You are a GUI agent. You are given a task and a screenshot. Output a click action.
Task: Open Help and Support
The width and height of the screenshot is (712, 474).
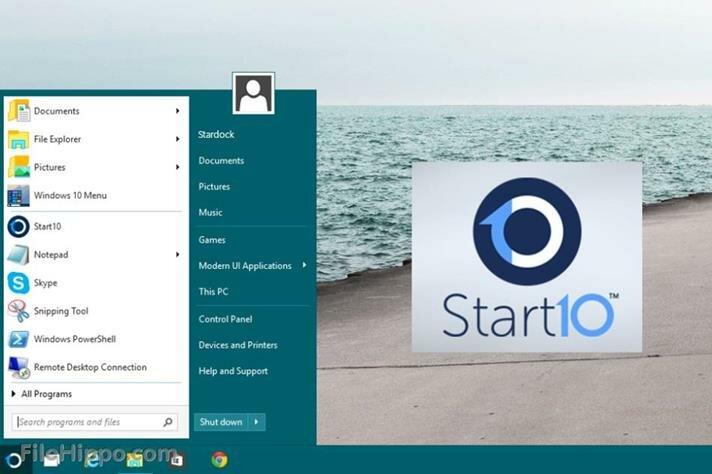coord(233,371)
